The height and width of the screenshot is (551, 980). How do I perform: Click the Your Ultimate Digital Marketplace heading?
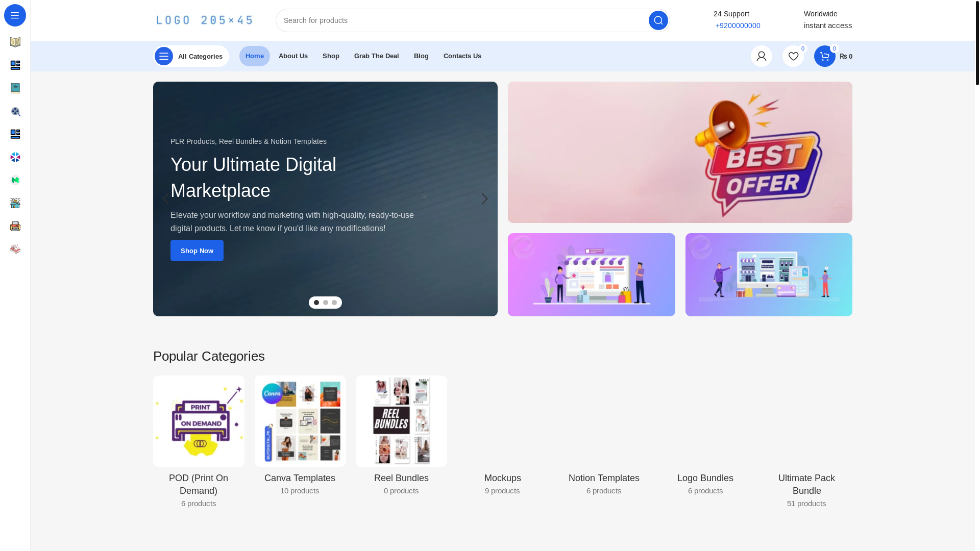[253, 178]
